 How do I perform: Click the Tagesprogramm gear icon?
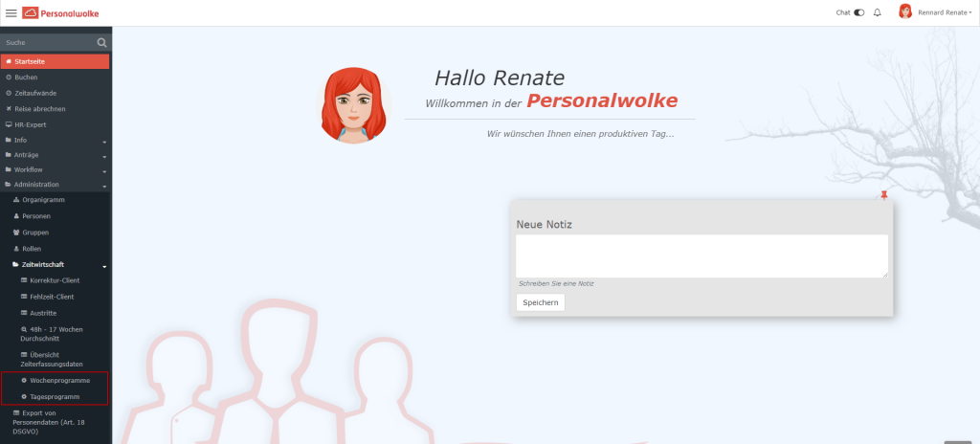pos(24,396)
